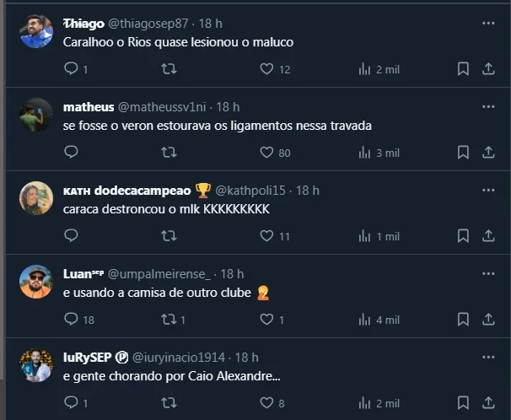Open the 18 h timestamp on Luan's tweet

click(232, 274)
